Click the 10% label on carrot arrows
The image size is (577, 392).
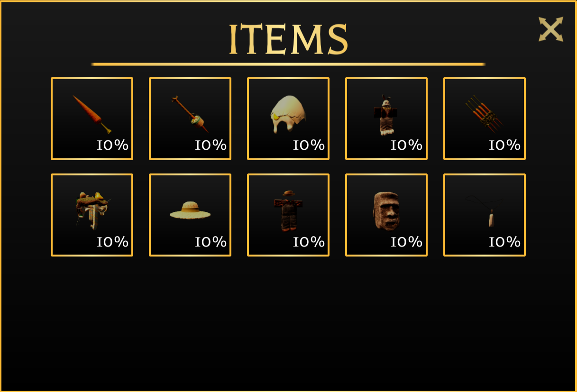pyautogui.click(x=505, y=145)
